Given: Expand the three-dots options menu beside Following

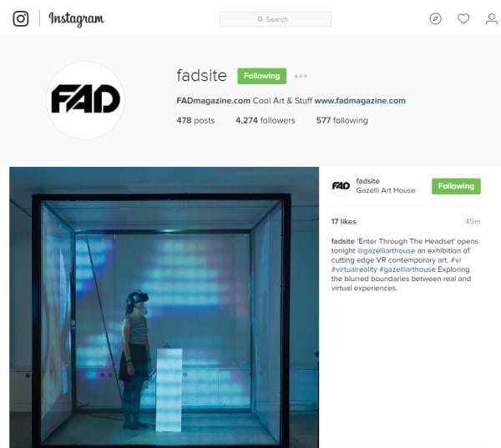Looking at the screenshot, I should click(301, 76).
